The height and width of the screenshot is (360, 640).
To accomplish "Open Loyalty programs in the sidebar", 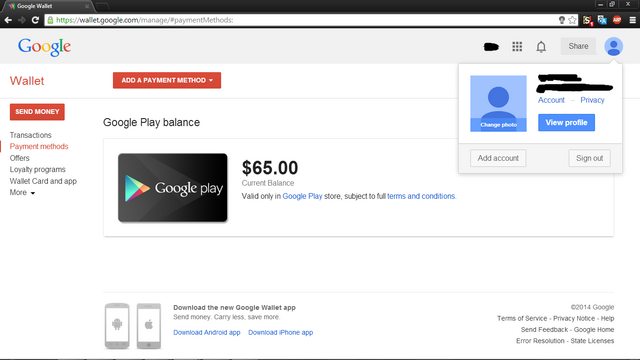I will pos(38,169).
